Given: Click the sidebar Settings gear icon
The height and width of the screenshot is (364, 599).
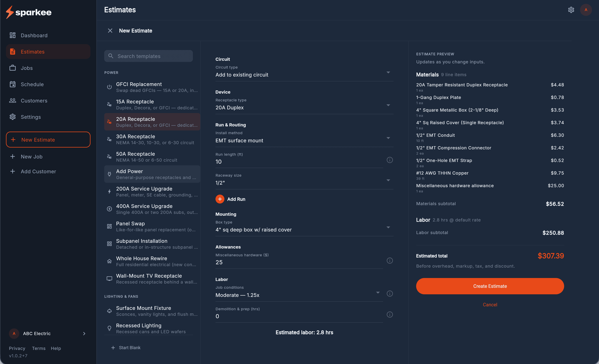Looking at the screenshot, I should point(12,117).
